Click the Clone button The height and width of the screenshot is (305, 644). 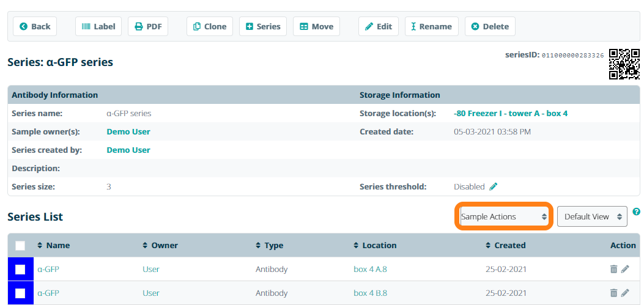click(209, 26)
